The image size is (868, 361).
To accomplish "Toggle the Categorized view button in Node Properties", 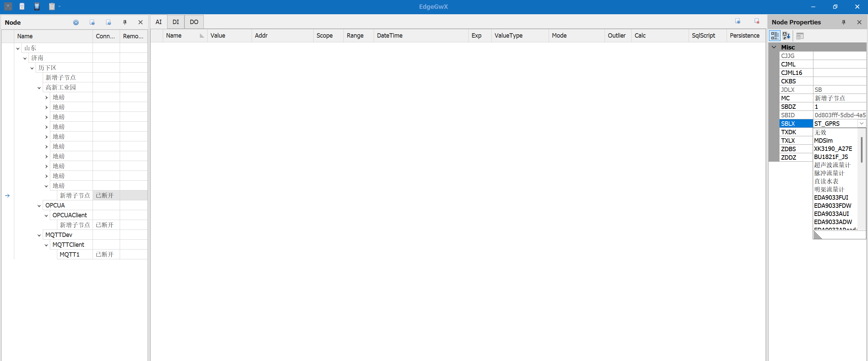I will tap(775, 36).
